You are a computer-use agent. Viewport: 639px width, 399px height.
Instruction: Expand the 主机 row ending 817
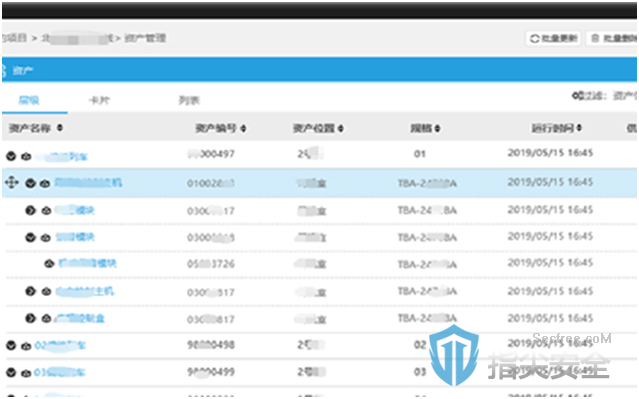pyautogui.click(x=30, y=291)
